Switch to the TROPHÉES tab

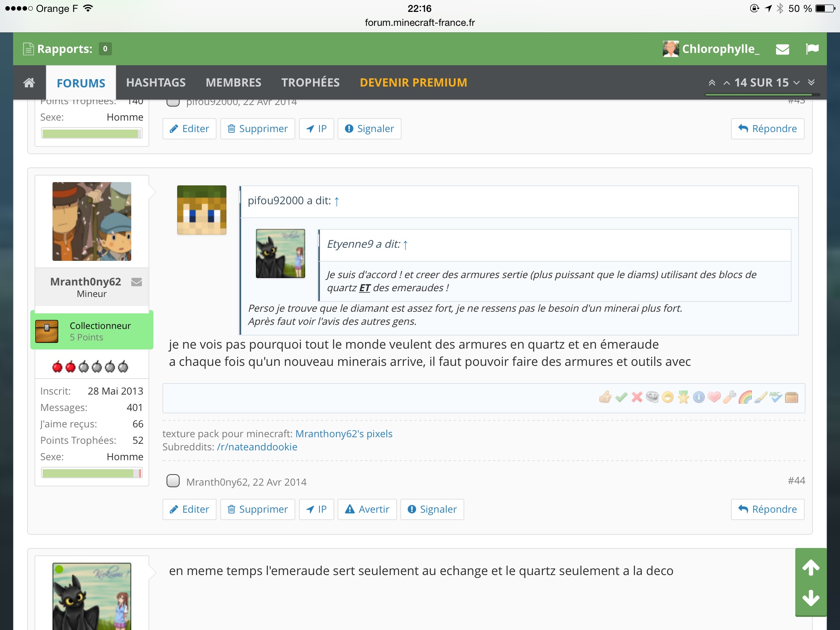click(x=310, y=82)
